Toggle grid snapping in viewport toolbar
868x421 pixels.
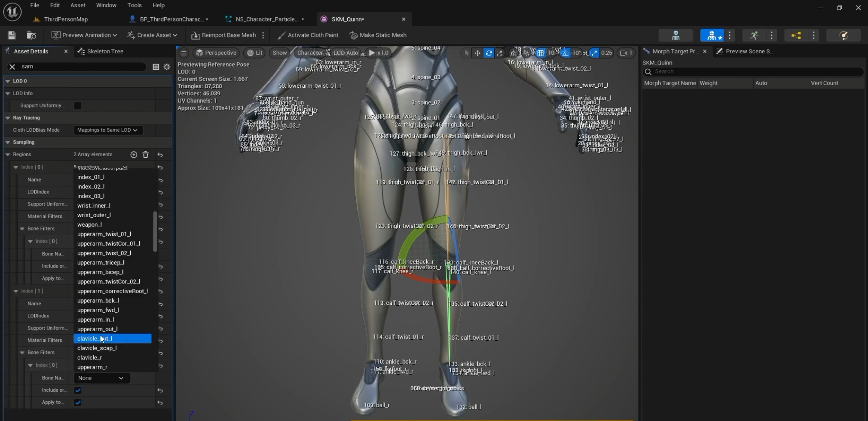(540, 53)
